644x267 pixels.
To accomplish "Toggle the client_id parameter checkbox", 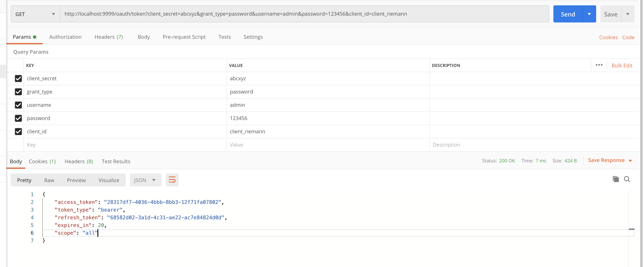I will [x=18, y=132].
